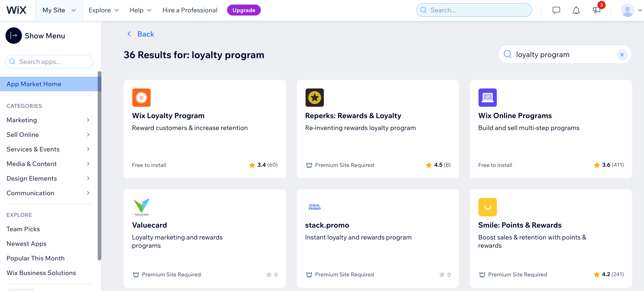The width and height of the screenshot is (644, 291).
Task: Click the Wix Loyalty Program app icon
Action: pyautogui.click(x=141, y=98)
